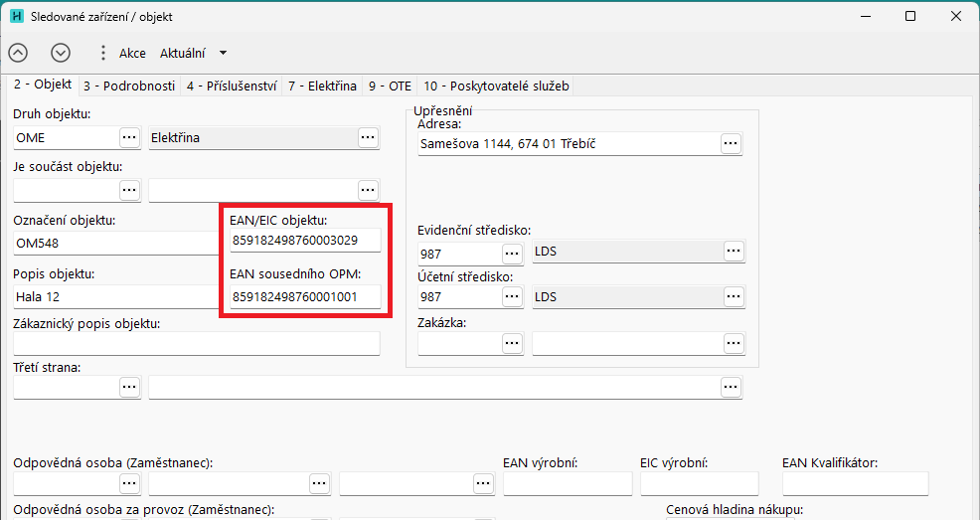
Task: Switch to the 2 - Objekt tab
Action: coord(43,85)
